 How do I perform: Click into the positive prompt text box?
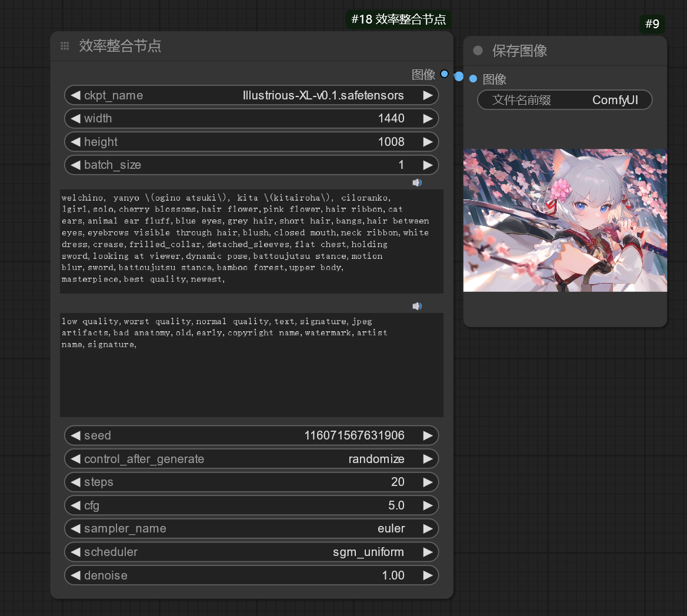tap(252, 241)
